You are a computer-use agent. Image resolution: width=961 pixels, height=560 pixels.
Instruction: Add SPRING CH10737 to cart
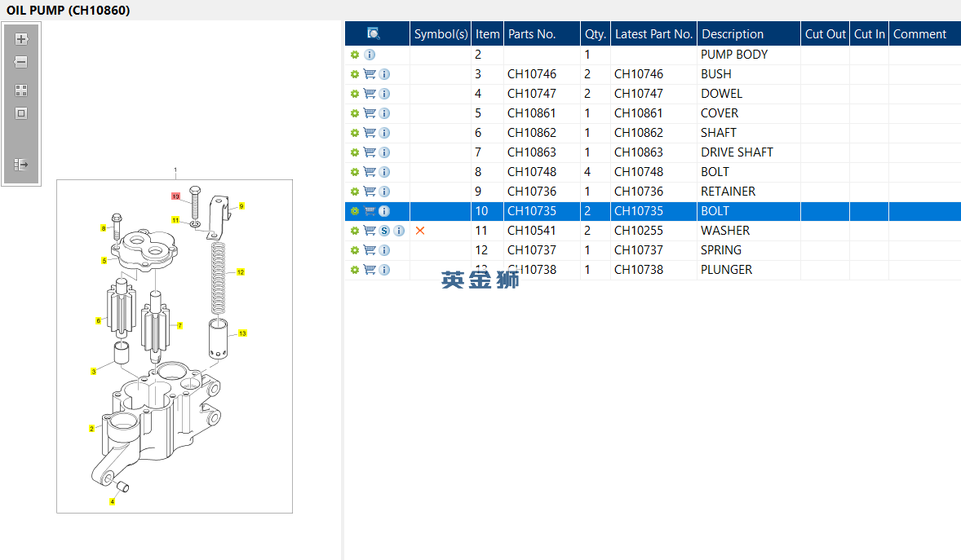click(370, 250)
